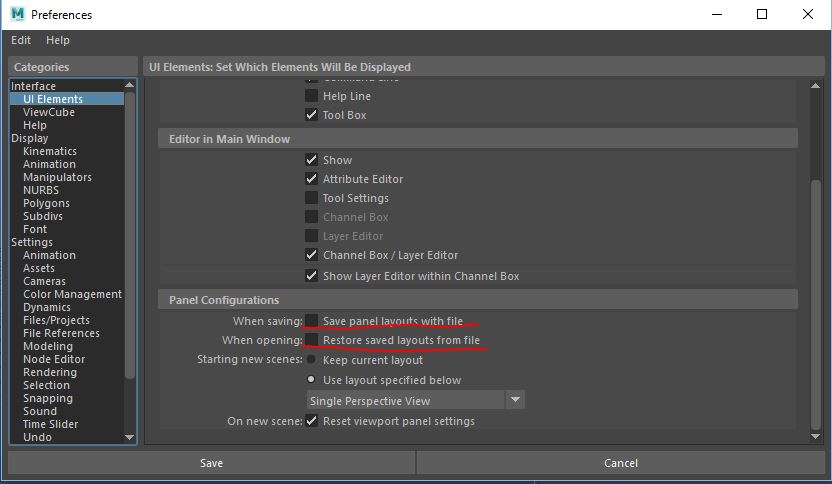The width and height of the screenshot is (832, 484).
Task: Maximize the Preferences window
Action: (762, 14)
